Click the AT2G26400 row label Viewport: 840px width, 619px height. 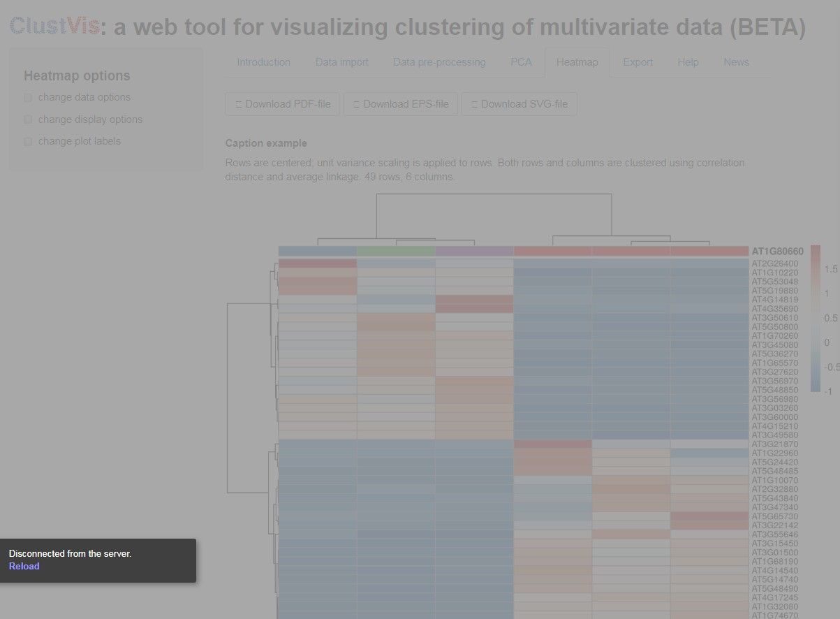point(774,264)
